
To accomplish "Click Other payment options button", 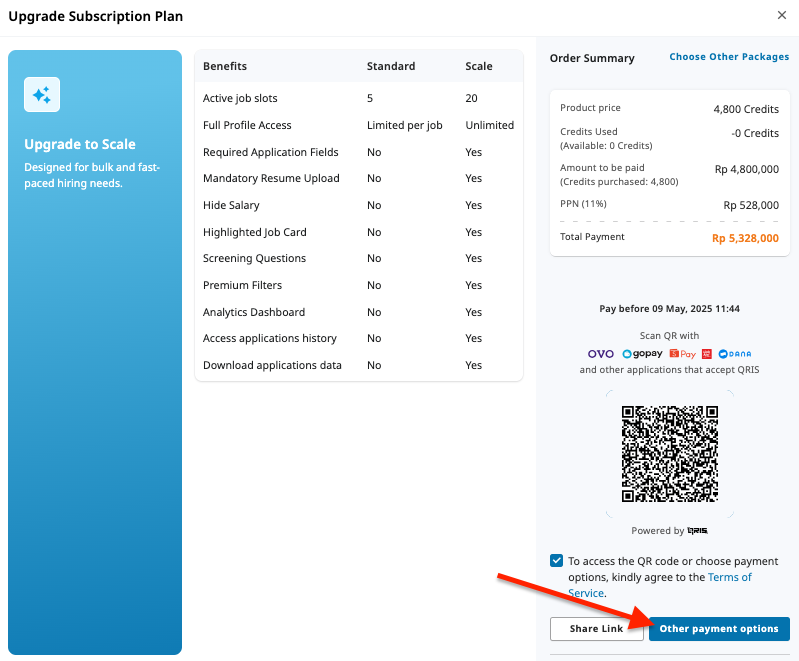I will tap(719, 629).
